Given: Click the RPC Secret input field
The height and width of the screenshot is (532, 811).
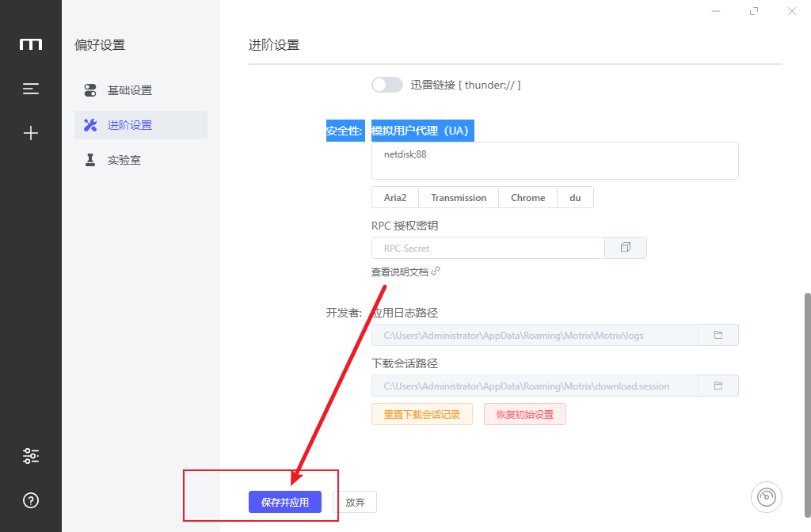Looking at the screenshot, I should [488, 248].
